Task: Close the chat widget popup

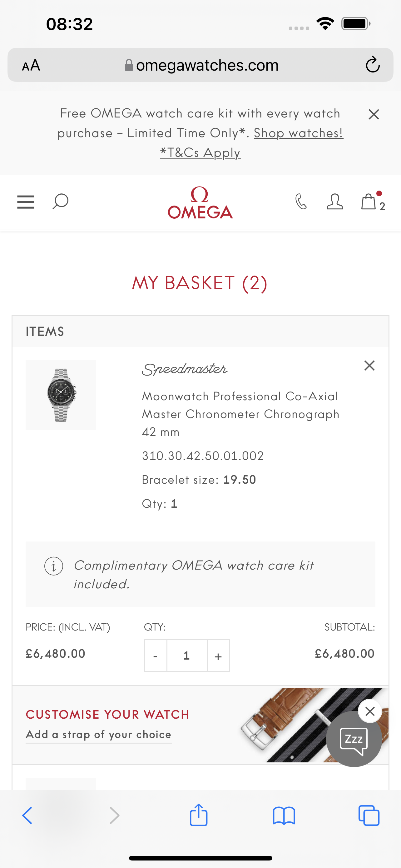Action: click(370, 711)
